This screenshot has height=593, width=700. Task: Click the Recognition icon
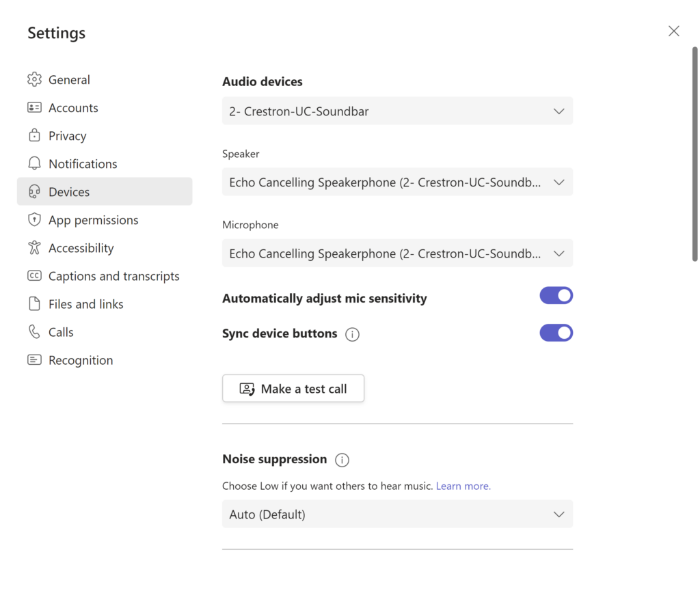point(34,359)
